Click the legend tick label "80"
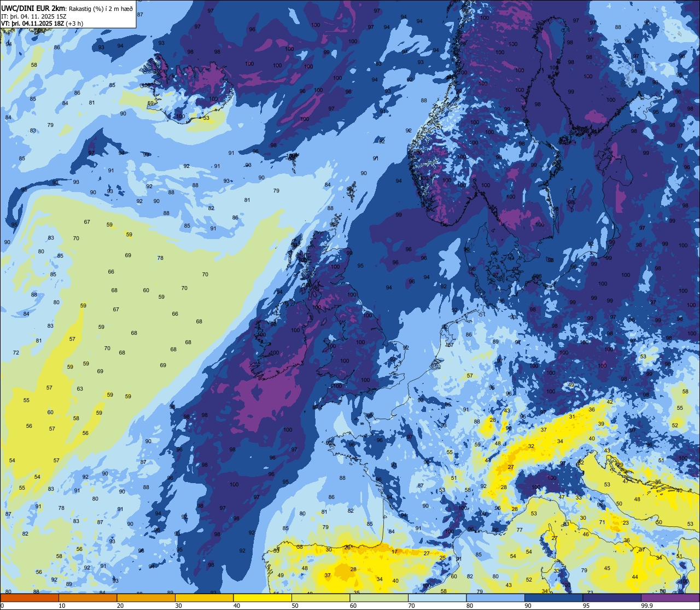Image resolution: width=700 pixels, height=610 pixels. [x=470, y=606]
